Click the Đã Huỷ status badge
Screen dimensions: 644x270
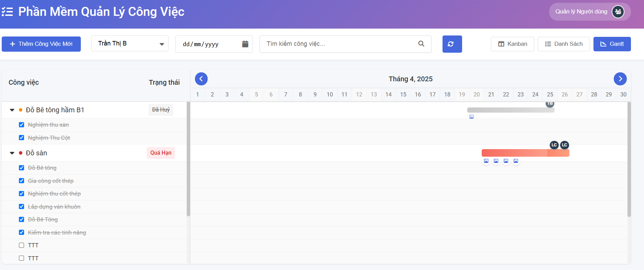161,110
